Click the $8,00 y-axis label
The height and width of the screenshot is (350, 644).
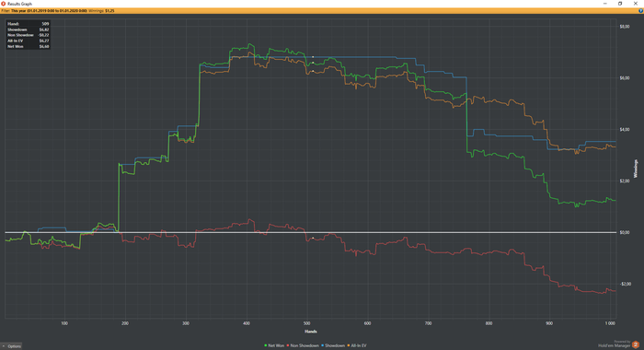(x=625, y=27)
